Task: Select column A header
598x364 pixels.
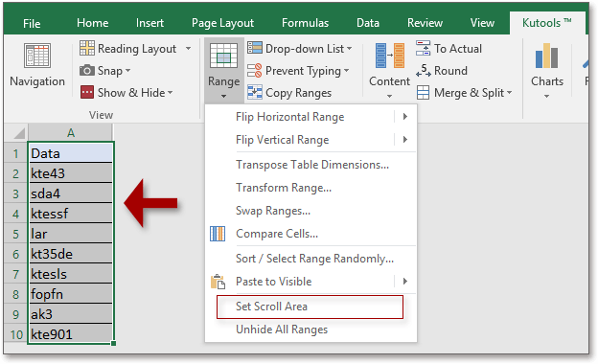Action: tap(70, 132)
